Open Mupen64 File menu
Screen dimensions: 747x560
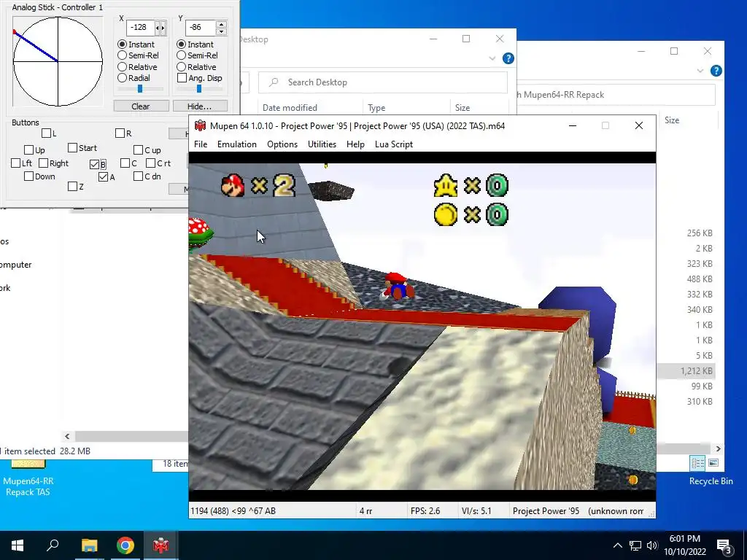pos(201,144)
